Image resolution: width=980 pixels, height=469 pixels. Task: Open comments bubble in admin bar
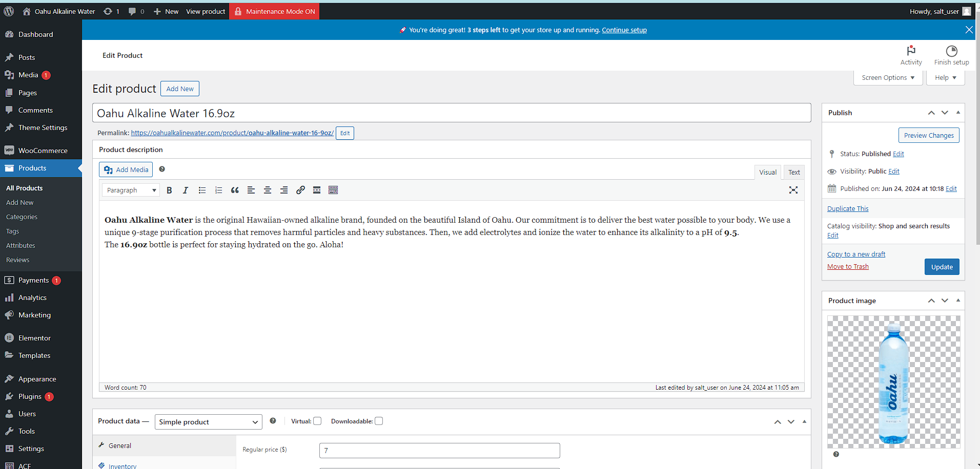click(x=136, y=11)
